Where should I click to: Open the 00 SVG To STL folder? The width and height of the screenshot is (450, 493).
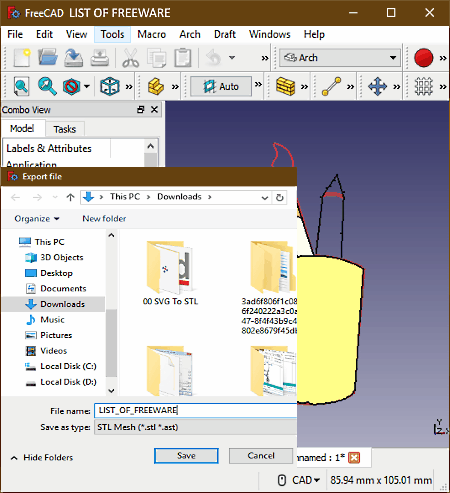(170, 273)
